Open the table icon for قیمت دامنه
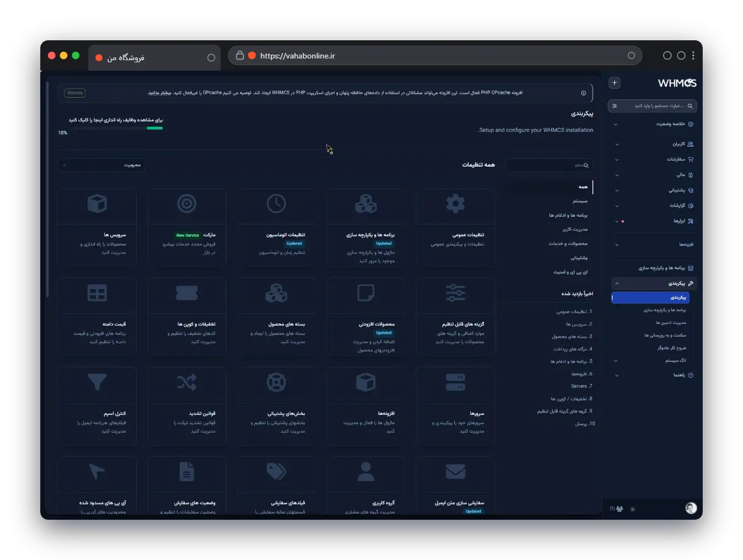The image size is (743, 560). [97, 293]
